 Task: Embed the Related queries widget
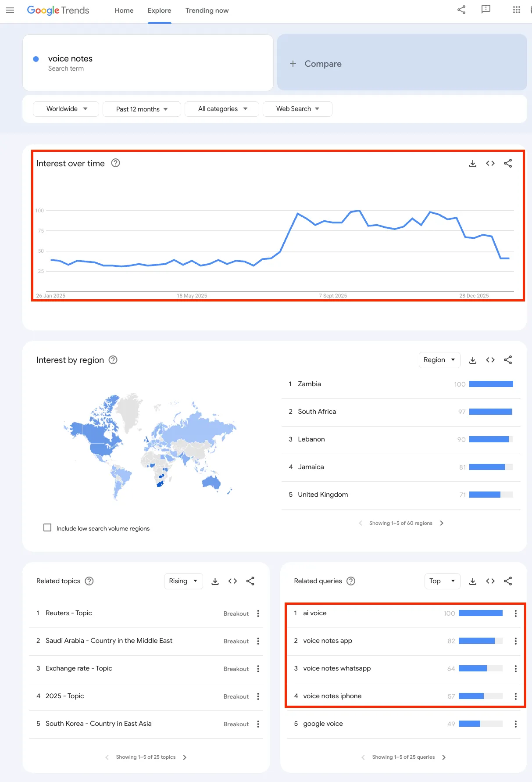click(490, 581)
